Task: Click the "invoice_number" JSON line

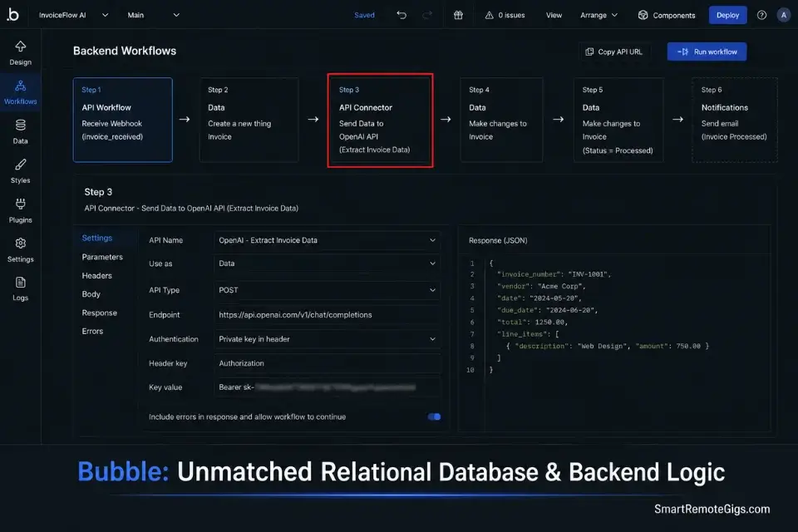Action: click(554, 274)
